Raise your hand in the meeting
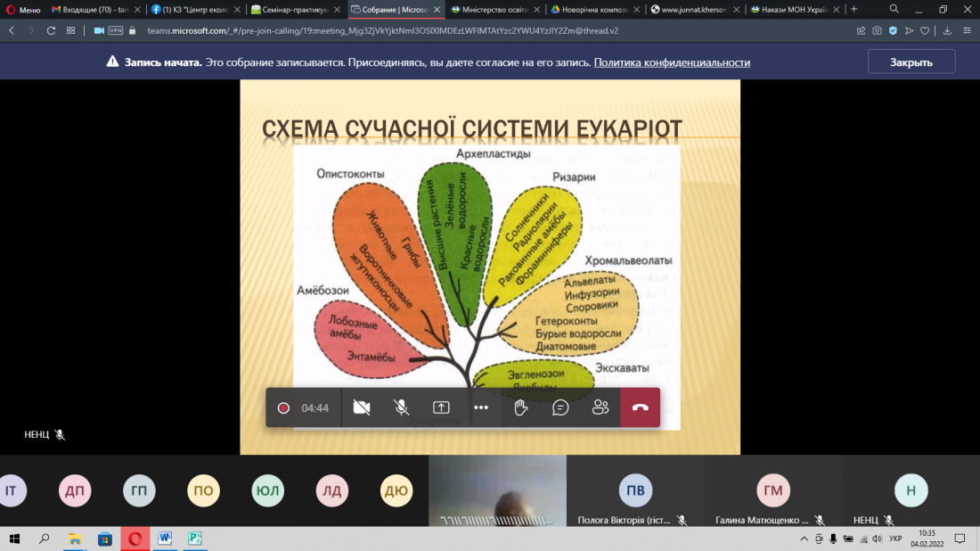Screen dimensions: 980x551 tap(520, 407)
